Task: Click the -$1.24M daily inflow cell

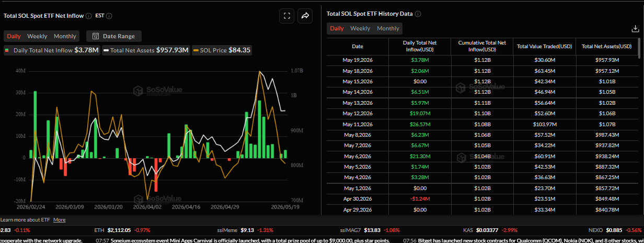Action: coord(419,199)
